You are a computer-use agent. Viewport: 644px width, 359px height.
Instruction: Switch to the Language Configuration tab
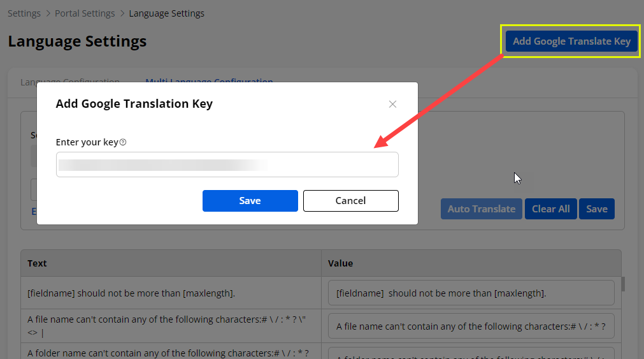70,81
